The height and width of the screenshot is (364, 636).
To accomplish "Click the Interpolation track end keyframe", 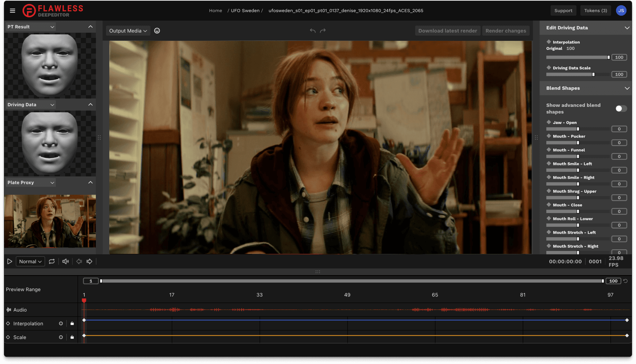I will 627,320.
